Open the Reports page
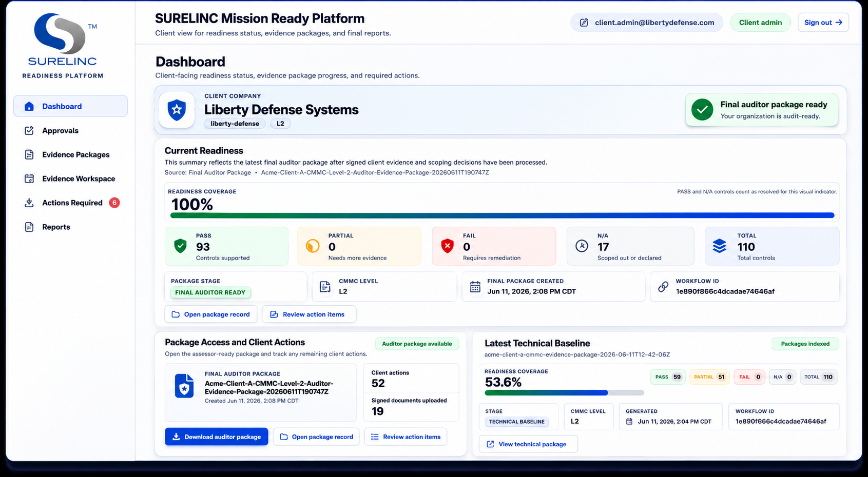Viewport: 868px width, 477px height. (x=70, y=227)
